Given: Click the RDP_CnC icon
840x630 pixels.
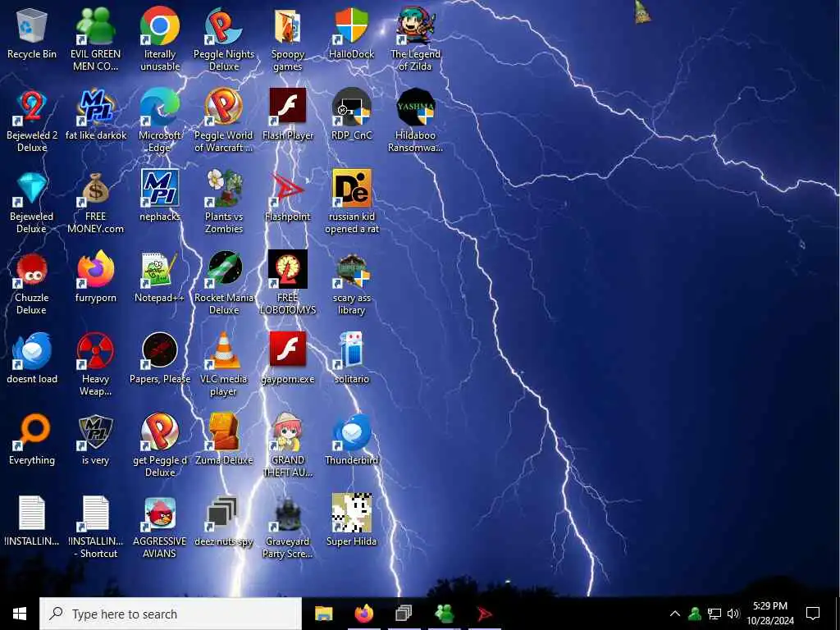Looking at the screenshot, I should coord(351,107).
